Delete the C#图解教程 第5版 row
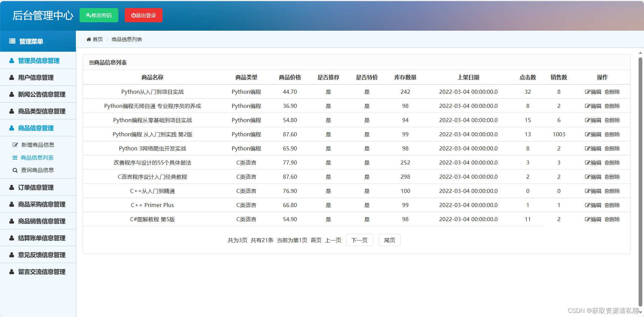 coord(612,219)
